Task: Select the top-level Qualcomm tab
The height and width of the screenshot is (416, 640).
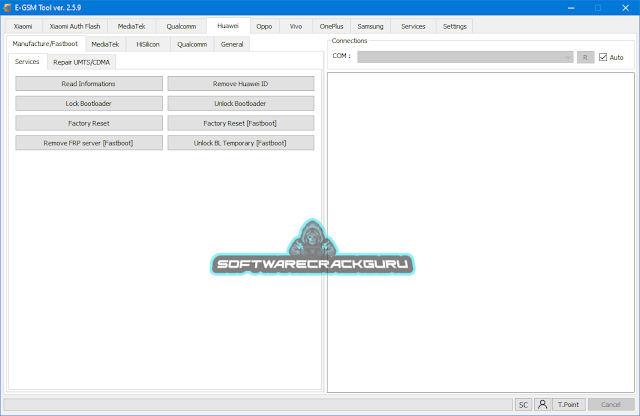Action: (x=181, y=27)
